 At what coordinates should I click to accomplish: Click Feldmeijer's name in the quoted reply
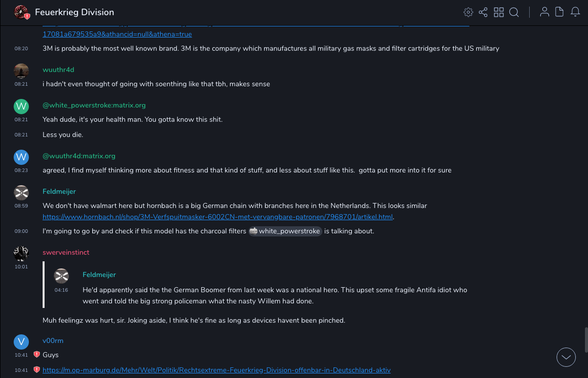point(99,274)
